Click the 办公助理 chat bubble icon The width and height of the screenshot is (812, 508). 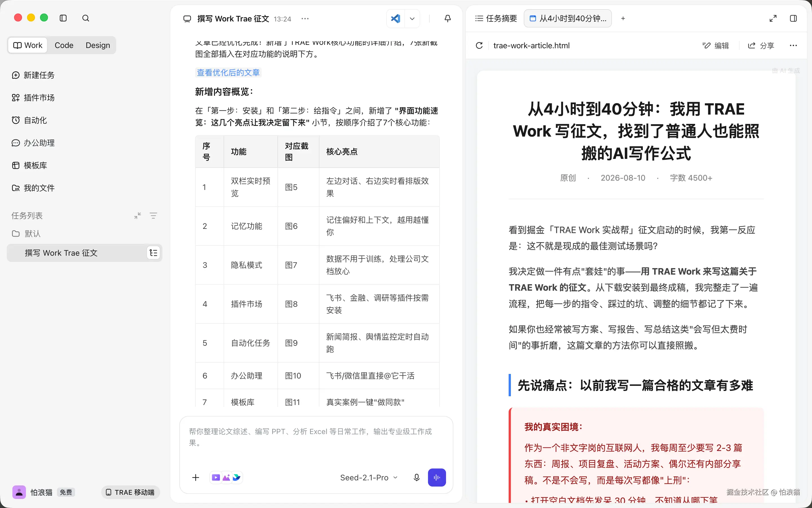(16, 143)
